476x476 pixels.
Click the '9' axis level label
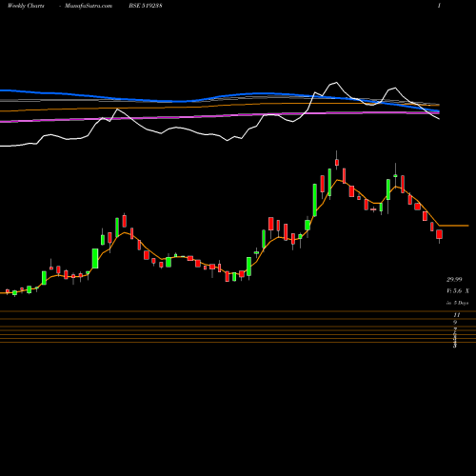[x=455, y=323]
